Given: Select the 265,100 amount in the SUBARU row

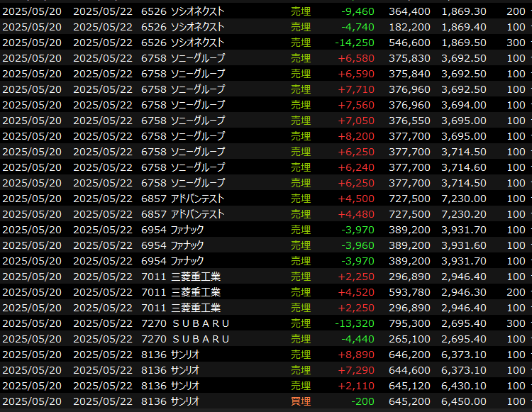Looking at the screenshot, I should pos(409,339).
